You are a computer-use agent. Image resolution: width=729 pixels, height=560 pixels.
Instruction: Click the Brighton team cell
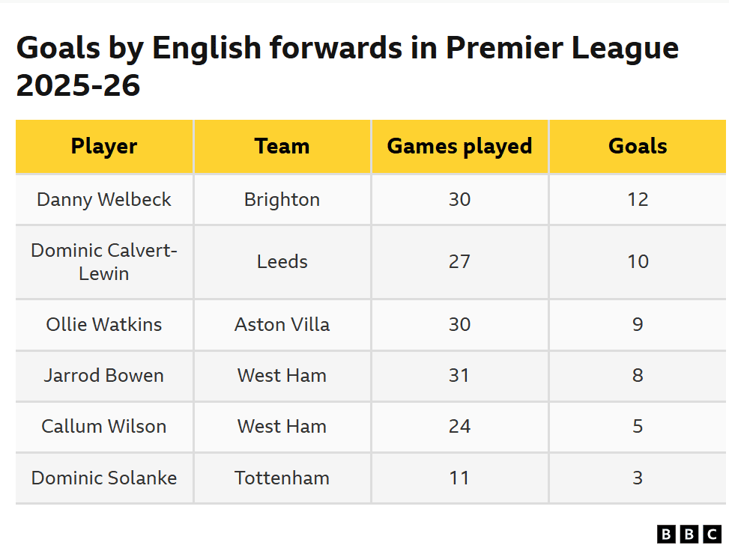pos(282,199)
